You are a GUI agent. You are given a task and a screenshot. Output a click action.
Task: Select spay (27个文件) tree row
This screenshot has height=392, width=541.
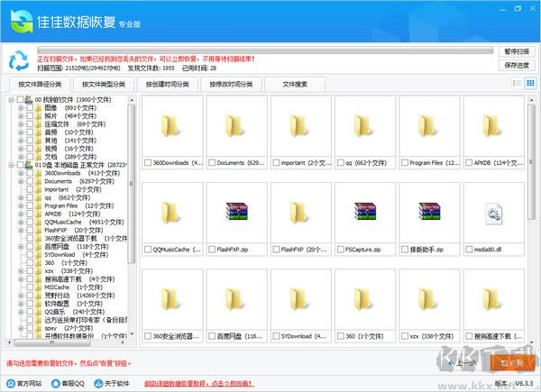(x=69, y=328)
